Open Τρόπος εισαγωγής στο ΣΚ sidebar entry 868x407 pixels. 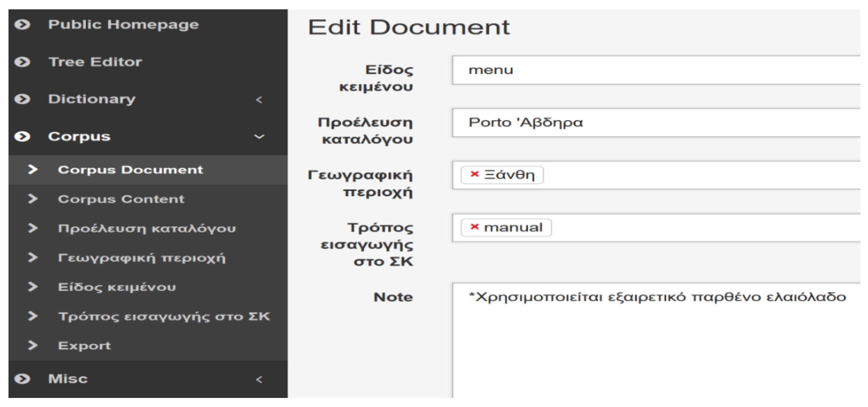(x=164, y=316)
